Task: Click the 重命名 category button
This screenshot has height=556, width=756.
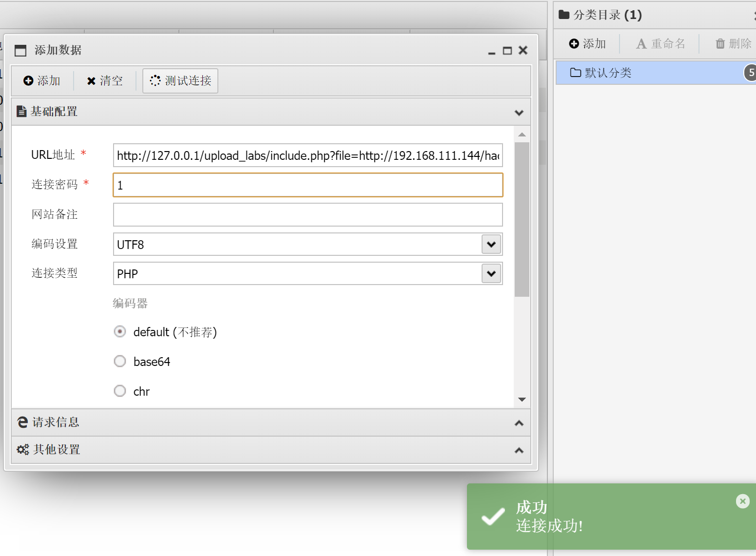Action: click(660, 44)
